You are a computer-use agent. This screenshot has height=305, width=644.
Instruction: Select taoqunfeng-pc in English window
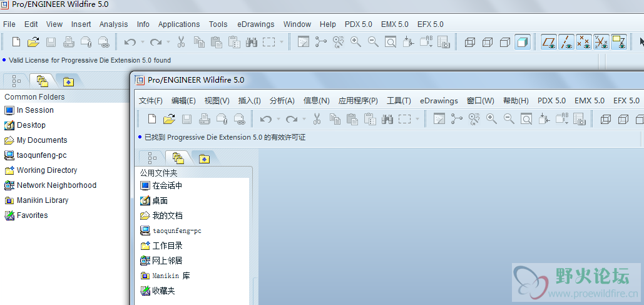pyautogui.click(x=35, y=155)
